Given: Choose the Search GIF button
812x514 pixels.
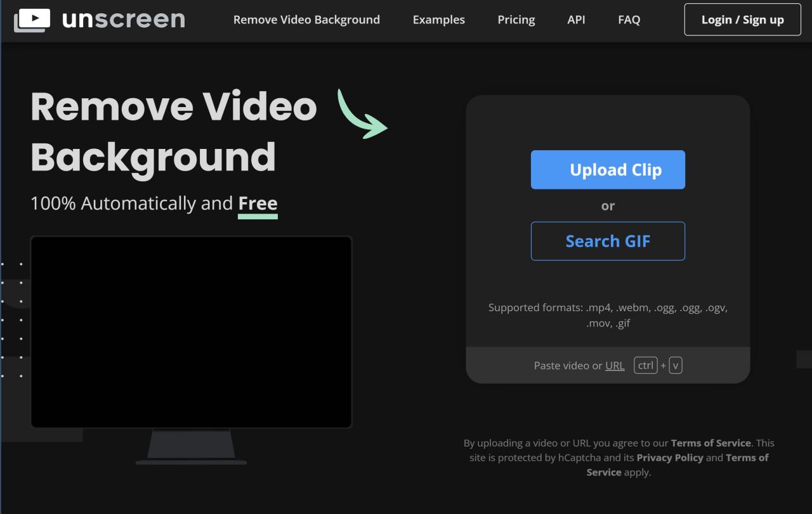Looking at the screenshot, I should [608, 241].
